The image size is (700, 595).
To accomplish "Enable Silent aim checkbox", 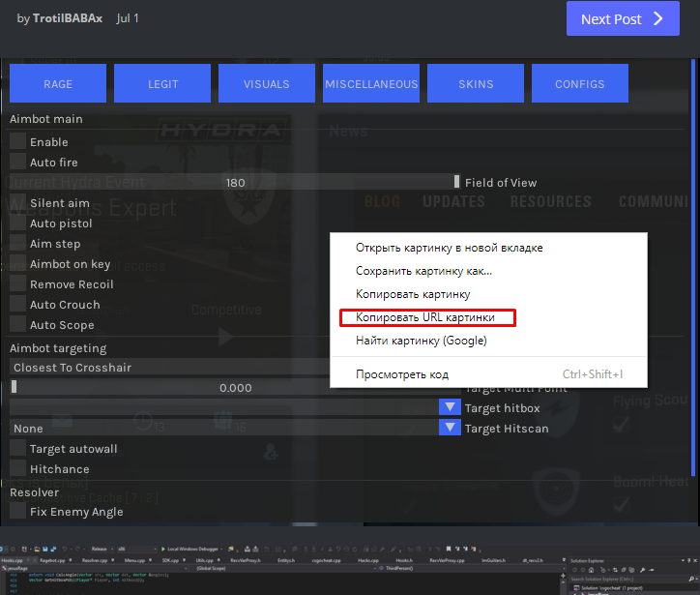I will [17, 202].
